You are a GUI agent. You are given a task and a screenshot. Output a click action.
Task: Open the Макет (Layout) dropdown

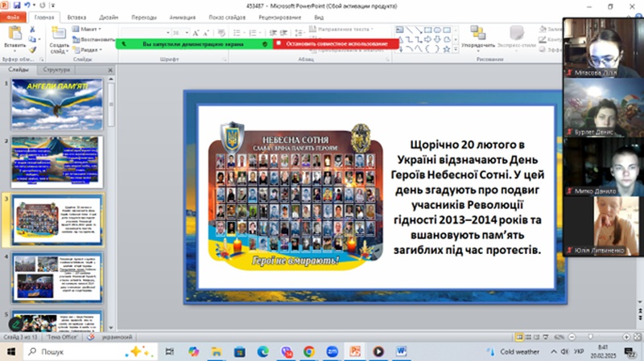coord(92,28)
